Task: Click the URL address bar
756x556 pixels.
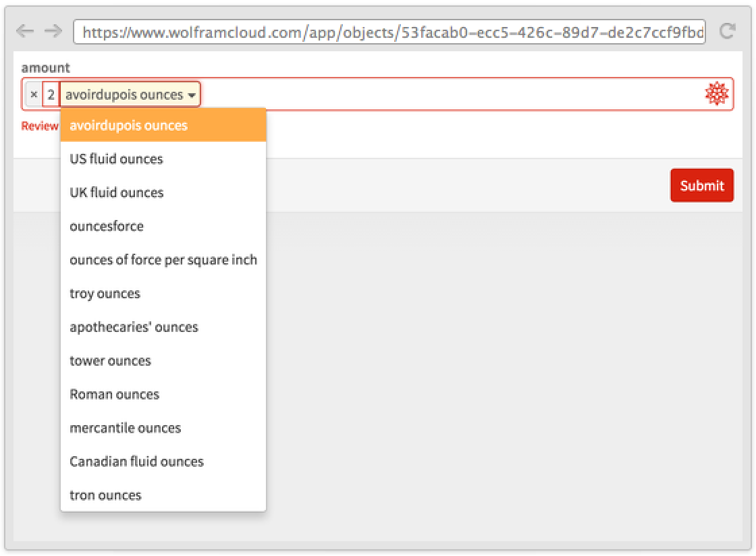Action: pos(389,32)
